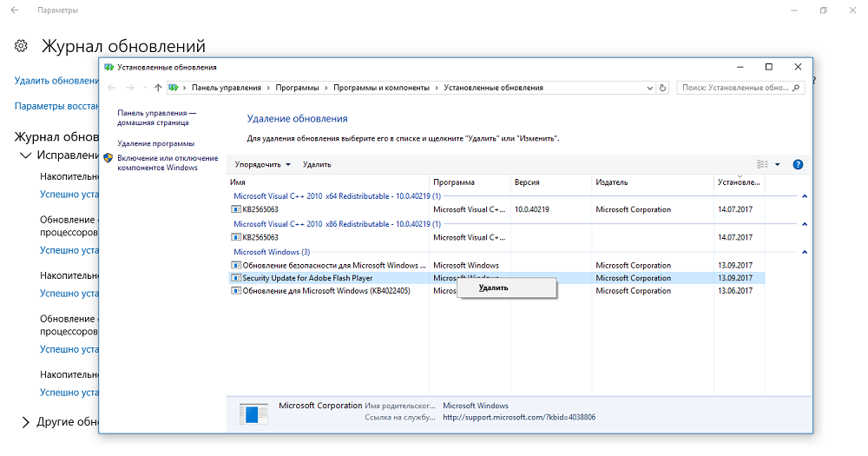Screen dimensions: 868x456
Task: Sort by the Версия column header
Action: coord(551,182)
